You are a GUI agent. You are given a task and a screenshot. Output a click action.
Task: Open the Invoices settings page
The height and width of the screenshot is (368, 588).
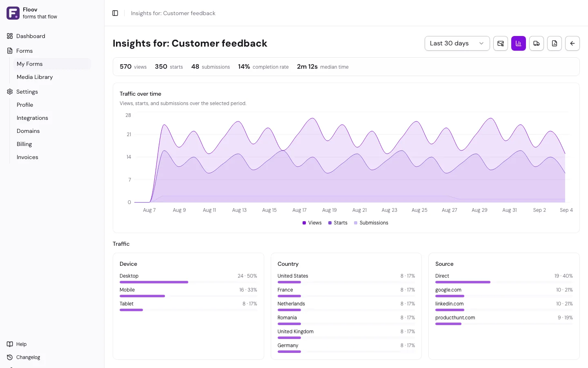[52, 157]
